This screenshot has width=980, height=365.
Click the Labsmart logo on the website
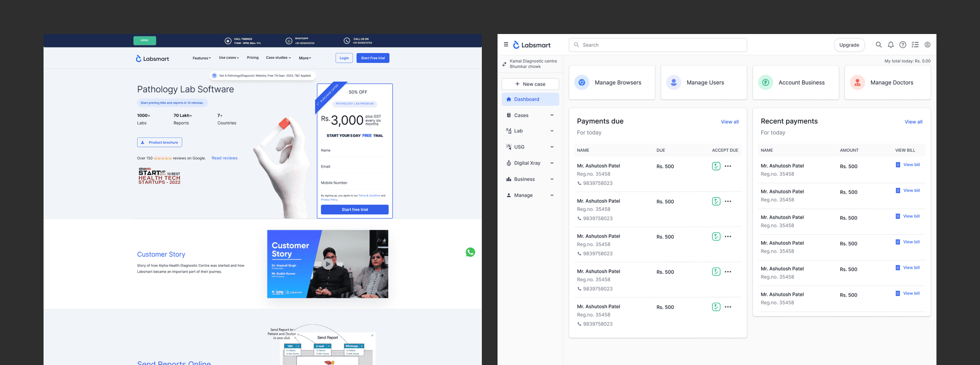coord(152,58)
